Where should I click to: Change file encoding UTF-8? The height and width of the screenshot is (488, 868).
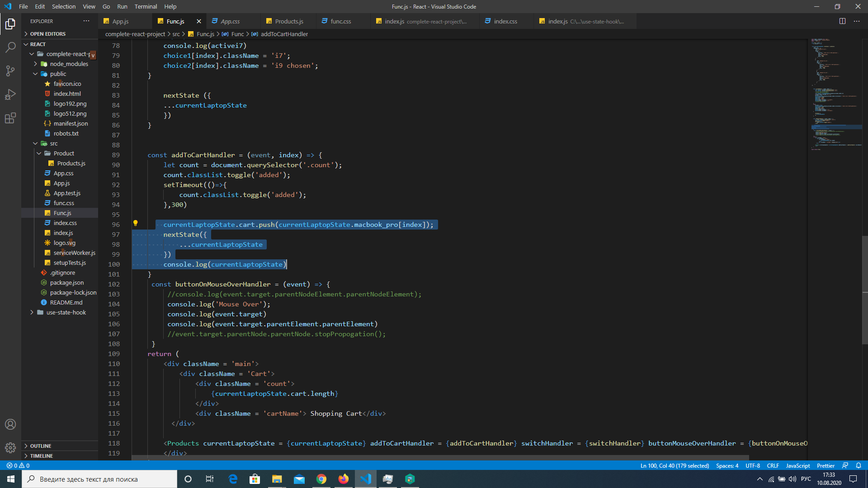(753, 465)
